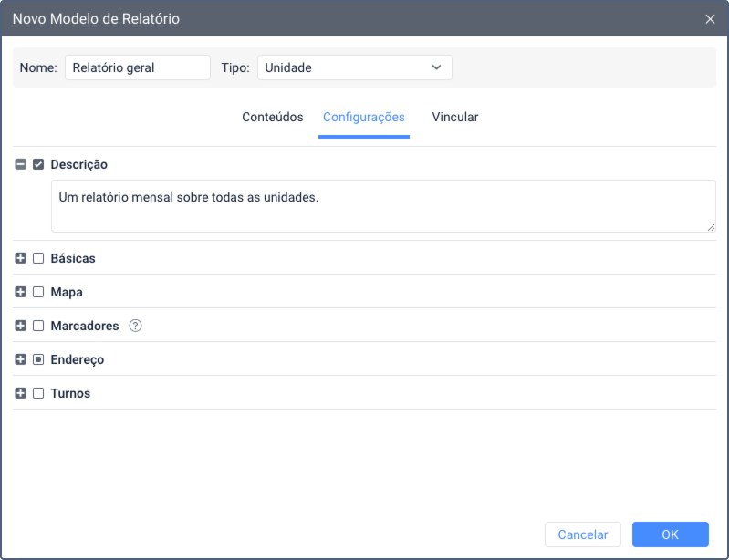The image size is (729, 560).
Task: Enable the Básicas checkbox
Action: 38,258
